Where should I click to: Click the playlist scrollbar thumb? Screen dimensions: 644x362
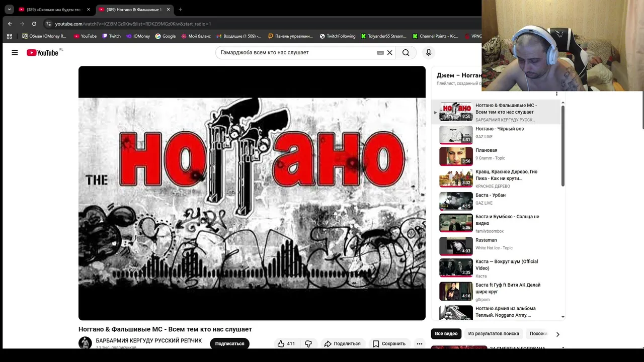[563, 146]
